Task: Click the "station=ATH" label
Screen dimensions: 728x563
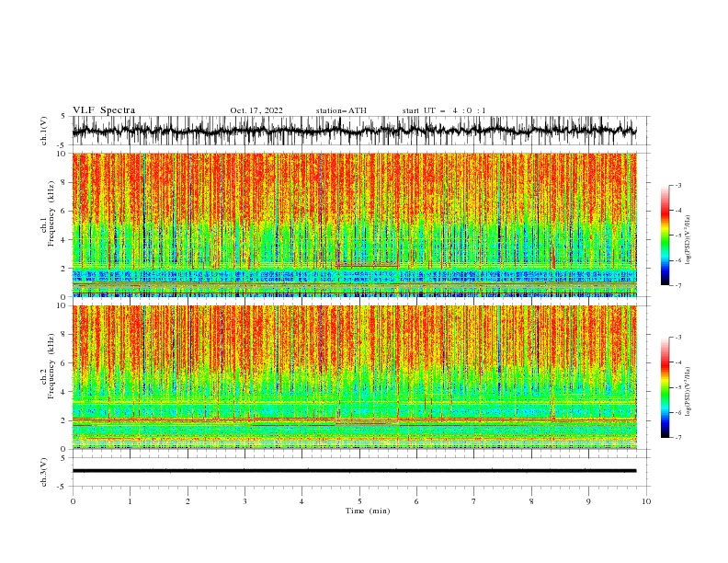Action: 341,110
